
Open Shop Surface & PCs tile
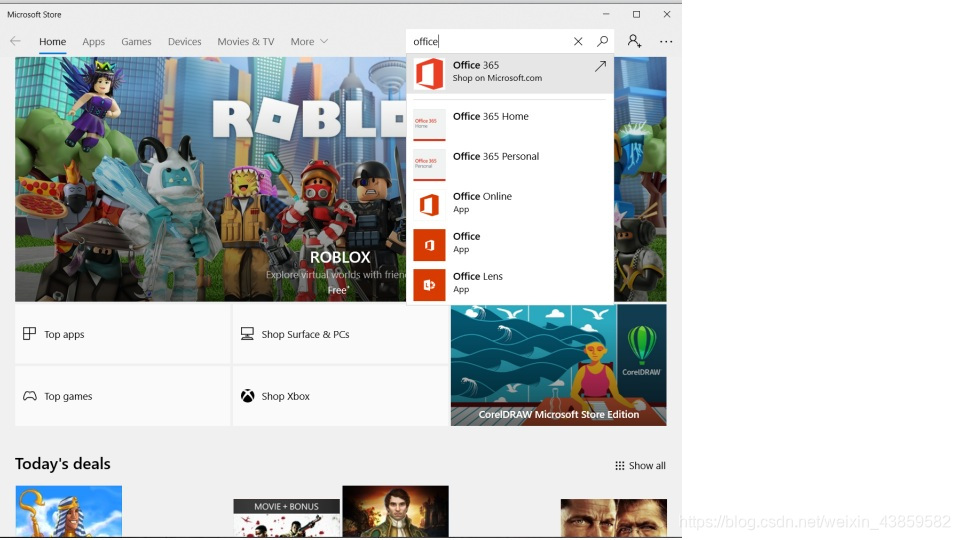[340, 334]
